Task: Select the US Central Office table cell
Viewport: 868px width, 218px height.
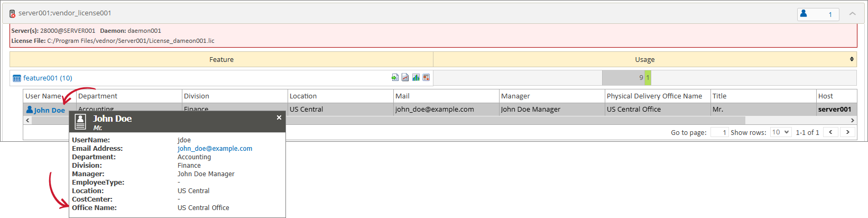Action: pos(658,110)
